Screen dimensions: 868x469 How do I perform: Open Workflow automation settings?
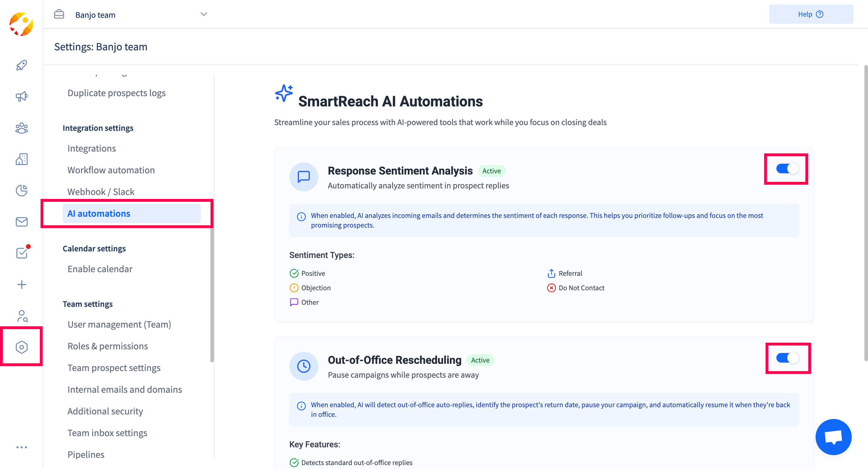point(111,170)
